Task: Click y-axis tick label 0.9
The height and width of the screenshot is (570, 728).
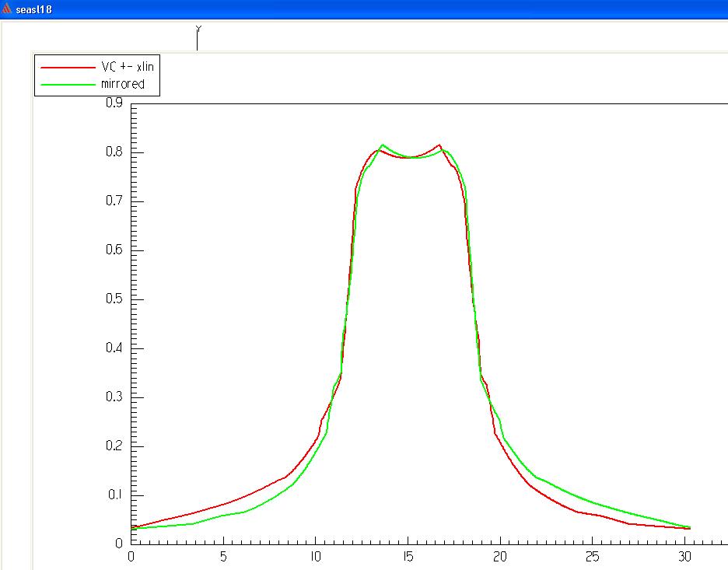Action: 114,103
